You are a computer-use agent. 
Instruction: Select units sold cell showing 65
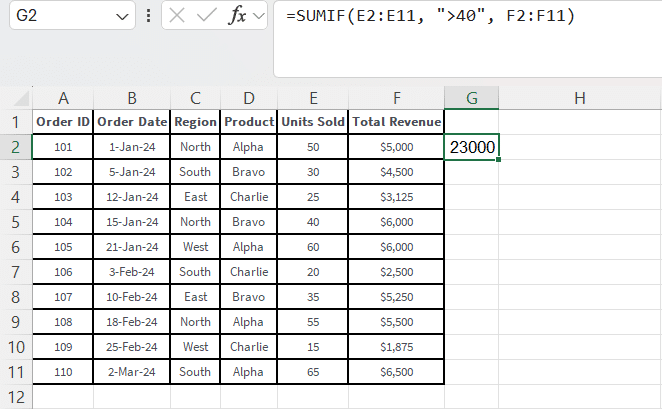coord(313,372)
